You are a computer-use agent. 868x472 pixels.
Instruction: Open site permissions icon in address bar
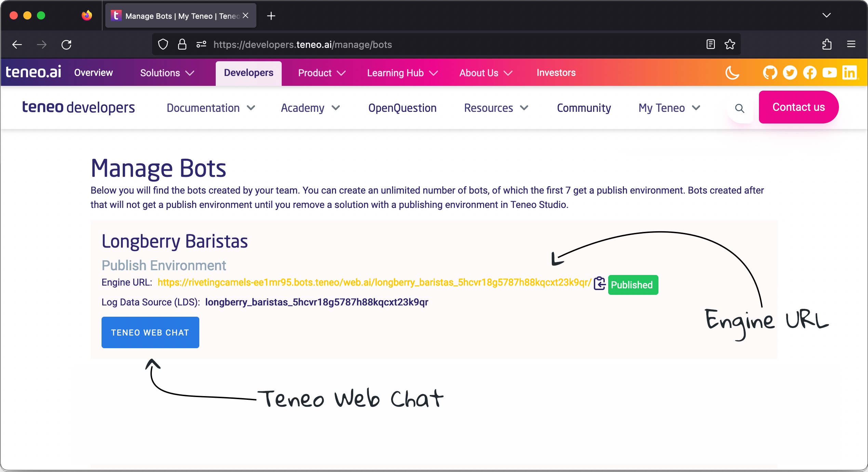coord(201,44)
